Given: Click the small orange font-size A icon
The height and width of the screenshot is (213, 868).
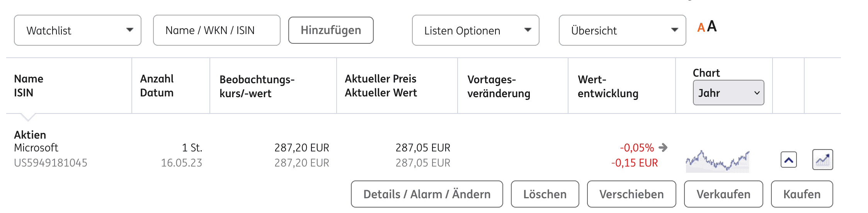Looking at the screenshot, I should click(x=701, y=28).
